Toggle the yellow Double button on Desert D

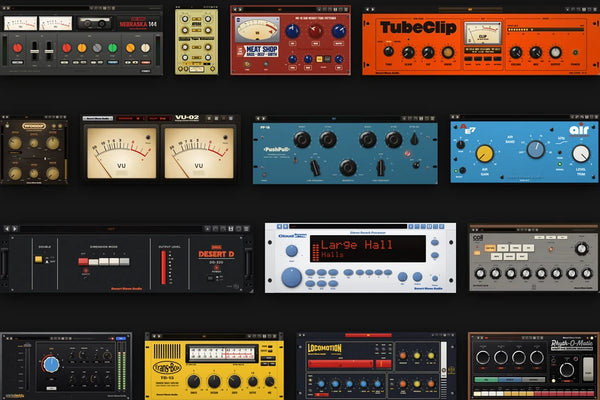39,260
